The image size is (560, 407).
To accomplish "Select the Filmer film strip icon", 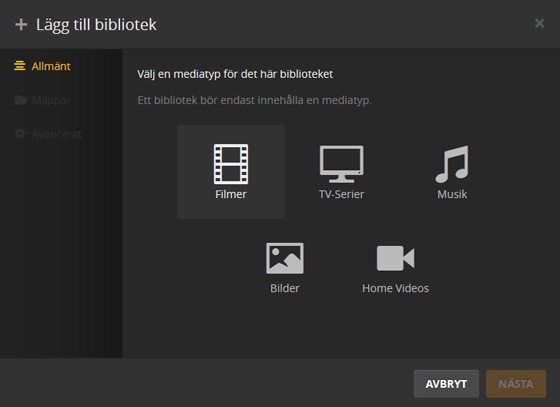I will coord(231,164).
